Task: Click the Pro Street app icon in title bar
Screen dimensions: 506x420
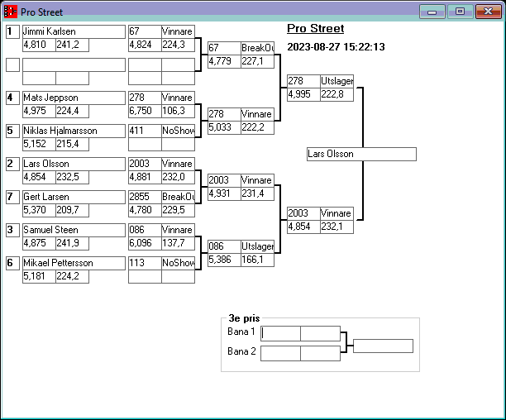Action: (11, 12)
